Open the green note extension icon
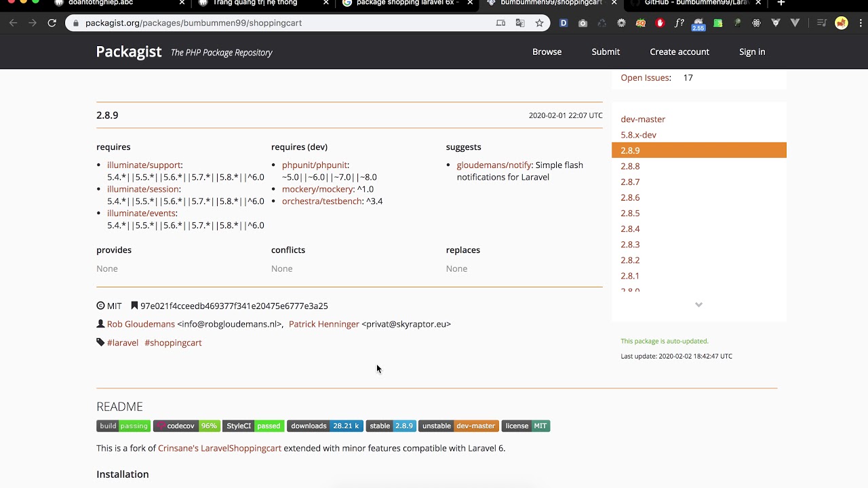This screenshot has width=868, height=488. click(717, 23)
